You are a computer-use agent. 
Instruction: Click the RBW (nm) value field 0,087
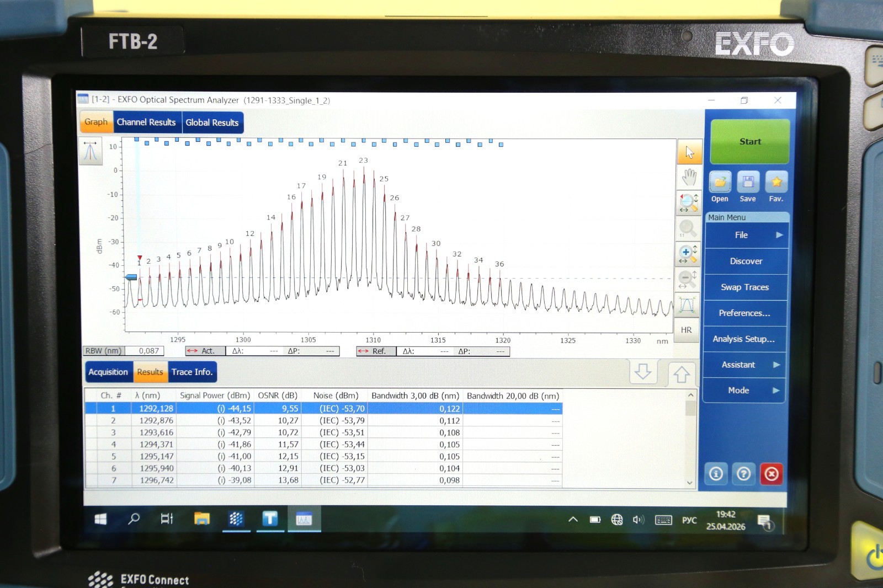pos(145,351)
